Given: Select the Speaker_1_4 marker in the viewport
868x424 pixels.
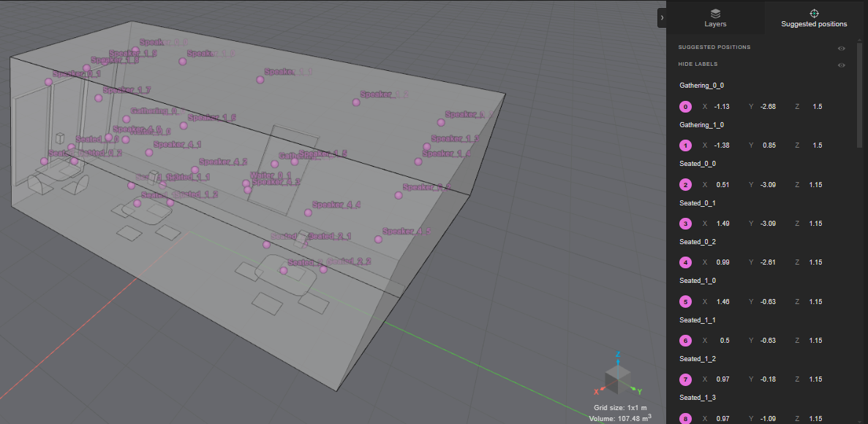Looking at the screenshot, I should click(418, 162).
